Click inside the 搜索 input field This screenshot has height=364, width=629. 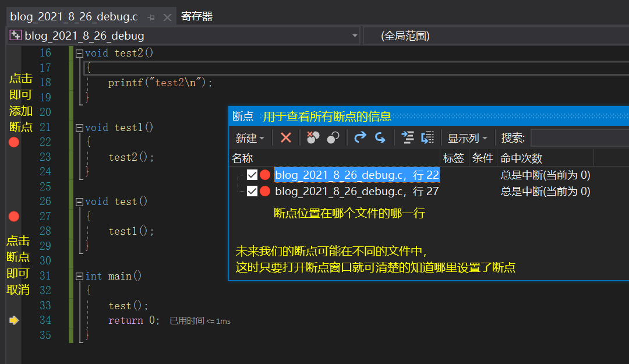point(582,137)
